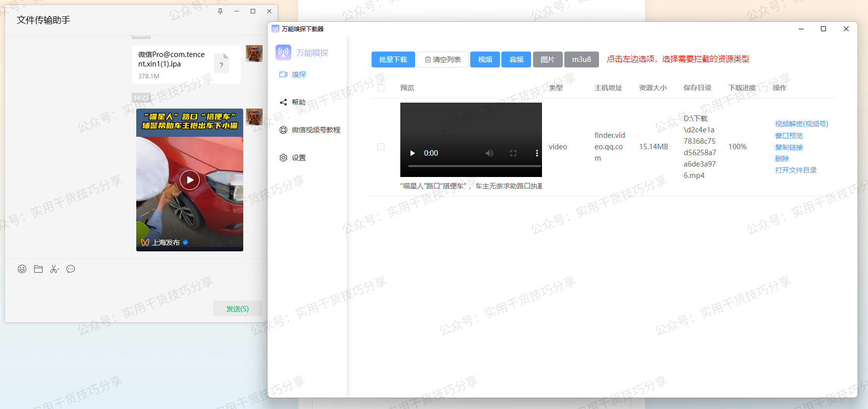Click the 窗口预览 link
This screenshot has width=868, height=409.
(x=789, y=136)
